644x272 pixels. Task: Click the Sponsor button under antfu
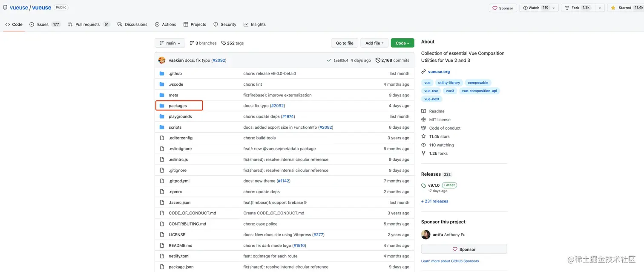click(x=464, y=249)
